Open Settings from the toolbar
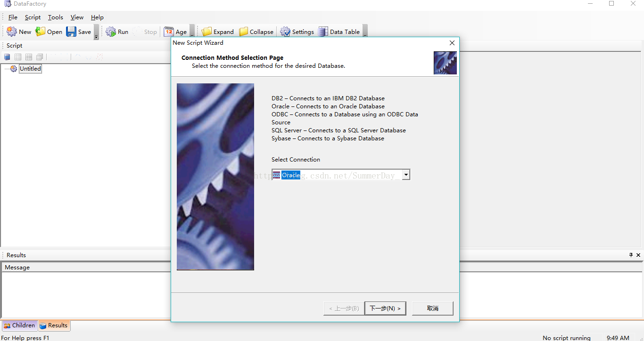This screenshot has height=341, width=644. click(x=297, y=32)
